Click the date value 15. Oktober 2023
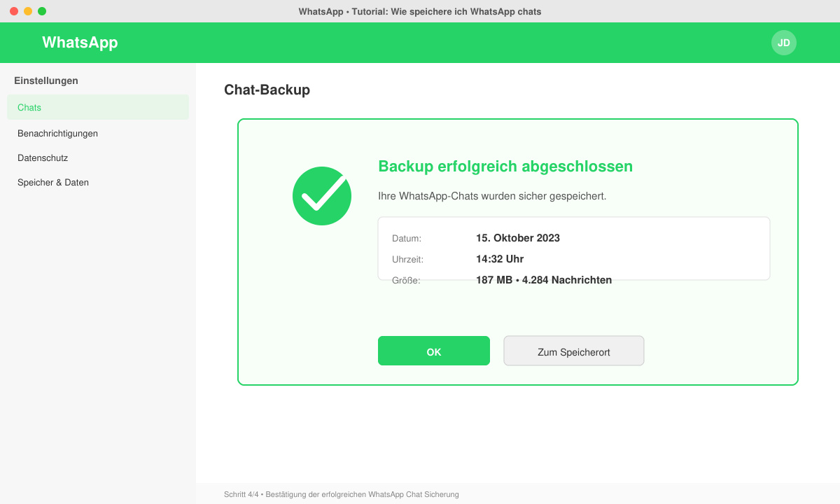This screenshot has height=504, width=840. [518, 238]
